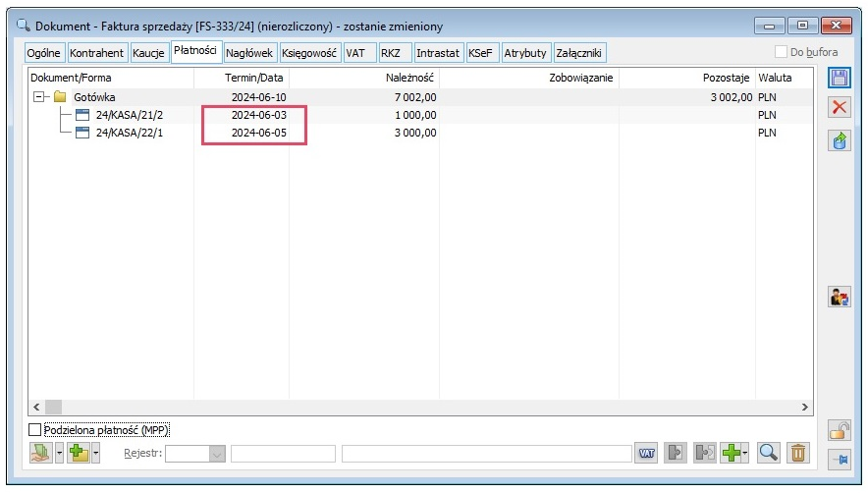Click the first empty field right of Rejestr combo
This screenshot has height=493, width=868.
pos(283,454)
